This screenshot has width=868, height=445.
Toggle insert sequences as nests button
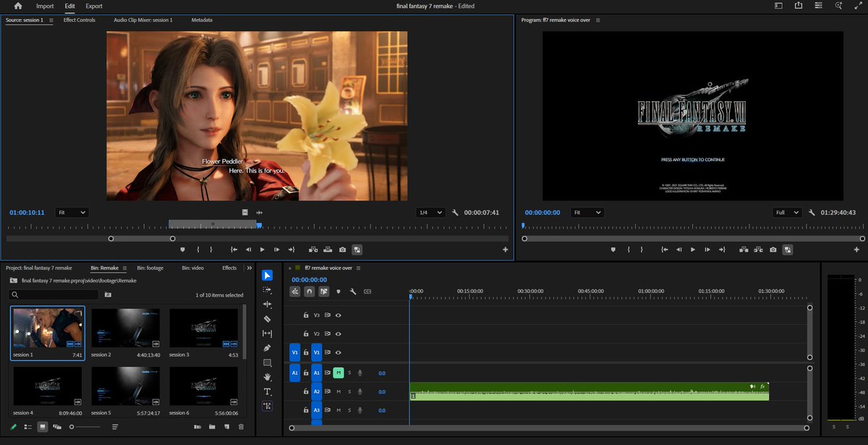pyautogui.click(x=295, y=292)
